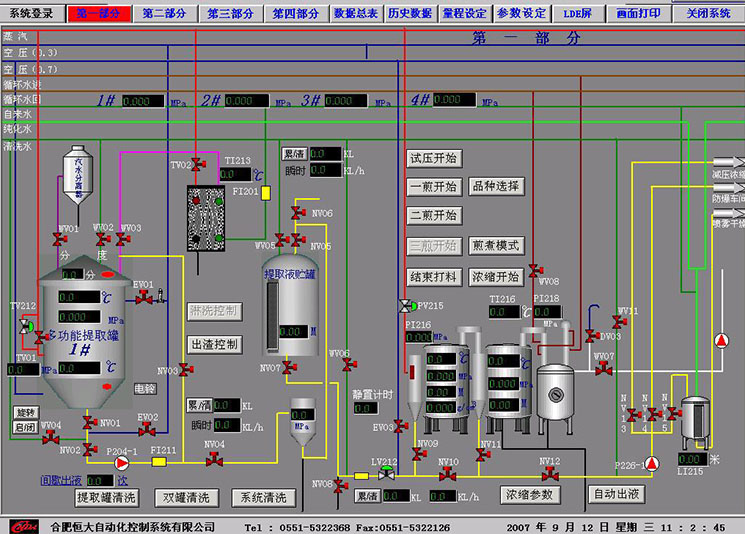The image size is (745, 534).
Task: Switch to the 第四部分 tab
Action: point(296,13)
